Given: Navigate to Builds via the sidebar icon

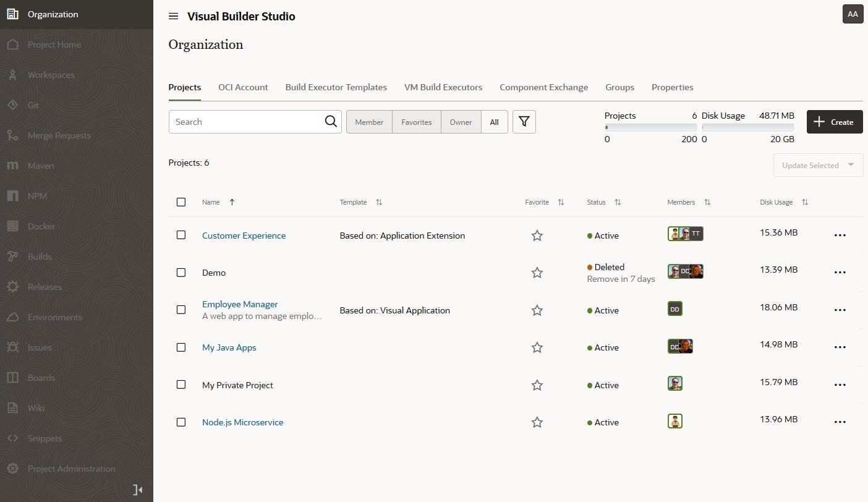Looking at the screenshot, I should click(x=39, y=256).
